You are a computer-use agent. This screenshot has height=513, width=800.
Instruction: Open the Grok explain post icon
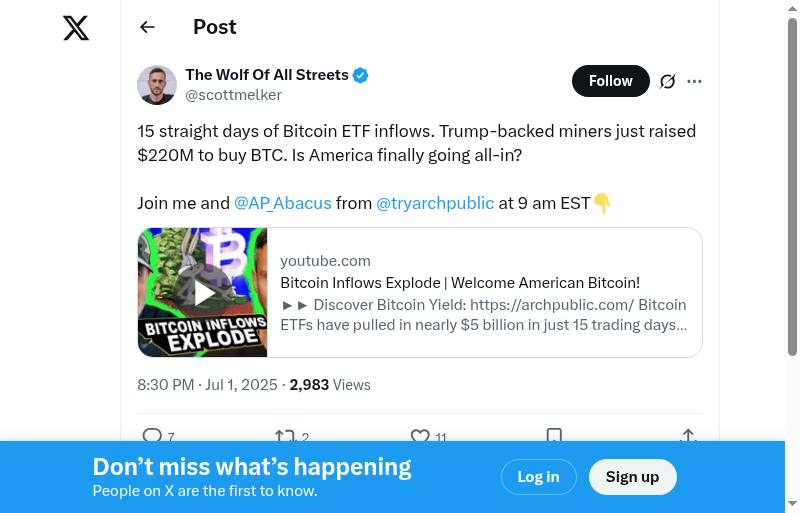[668, 81]
